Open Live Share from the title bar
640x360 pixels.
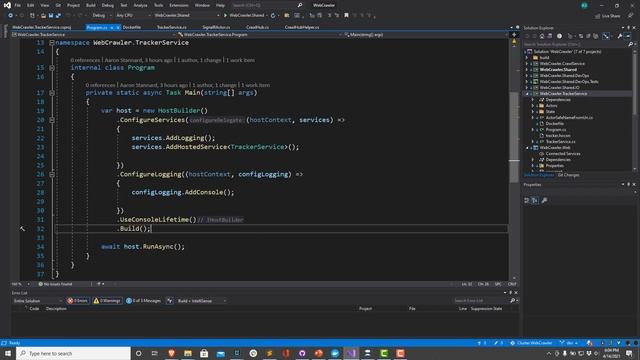point(608,16)
